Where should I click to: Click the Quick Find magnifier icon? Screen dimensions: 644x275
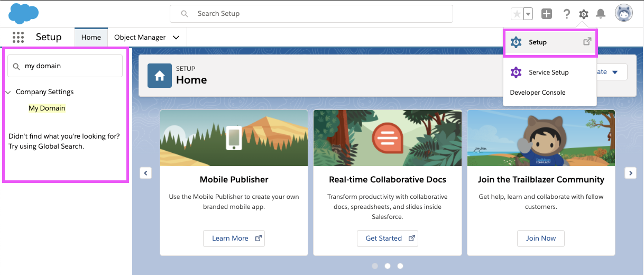16,67
